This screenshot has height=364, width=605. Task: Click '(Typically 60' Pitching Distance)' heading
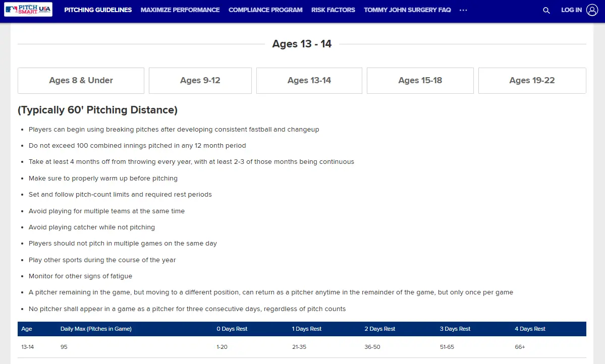[97, 110]
